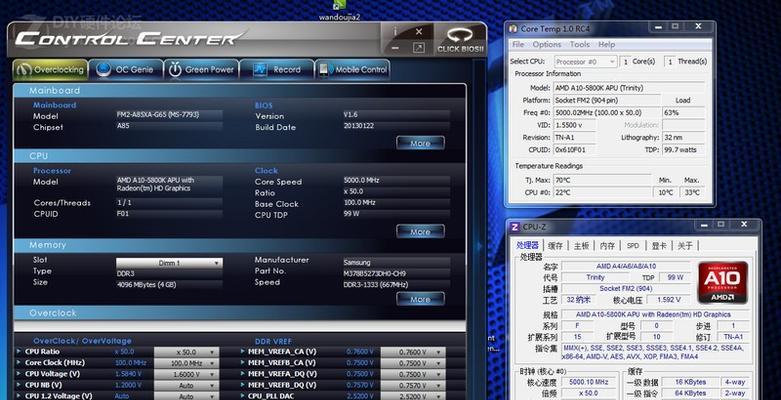Open the MEM_VREFA_DQ 0.7500 V dropdown
Viewport: 781px width, 400px height.
point(413,374)
